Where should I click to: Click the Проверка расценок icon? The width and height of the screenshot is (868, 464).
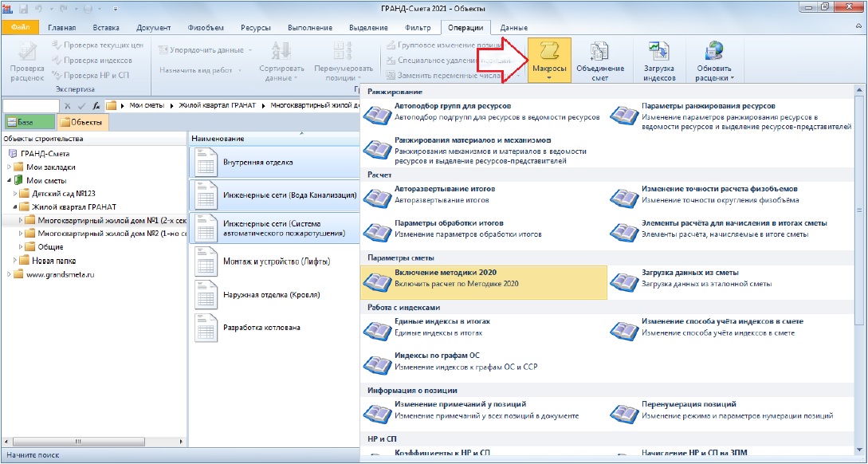pos(26,61)
